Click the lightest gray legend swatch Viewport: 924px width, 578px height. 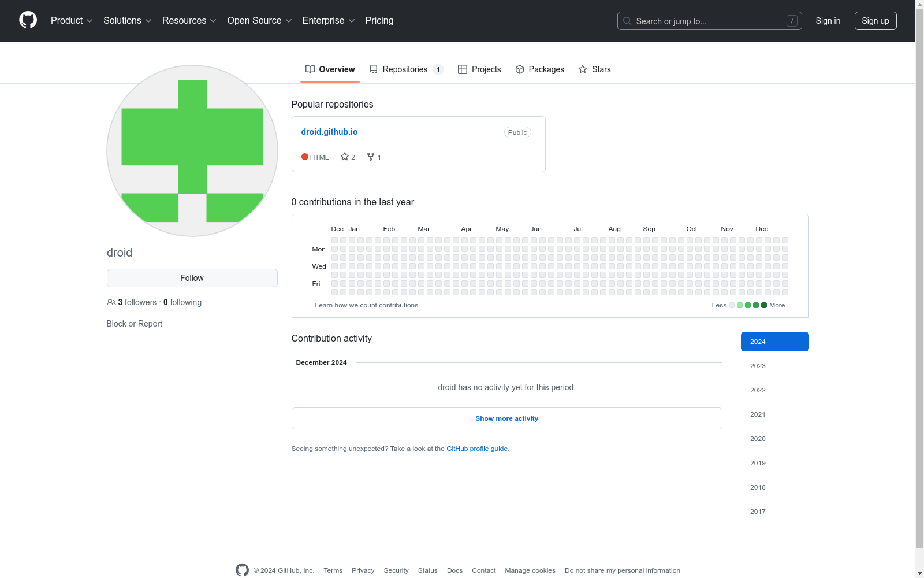coord(732,305)
